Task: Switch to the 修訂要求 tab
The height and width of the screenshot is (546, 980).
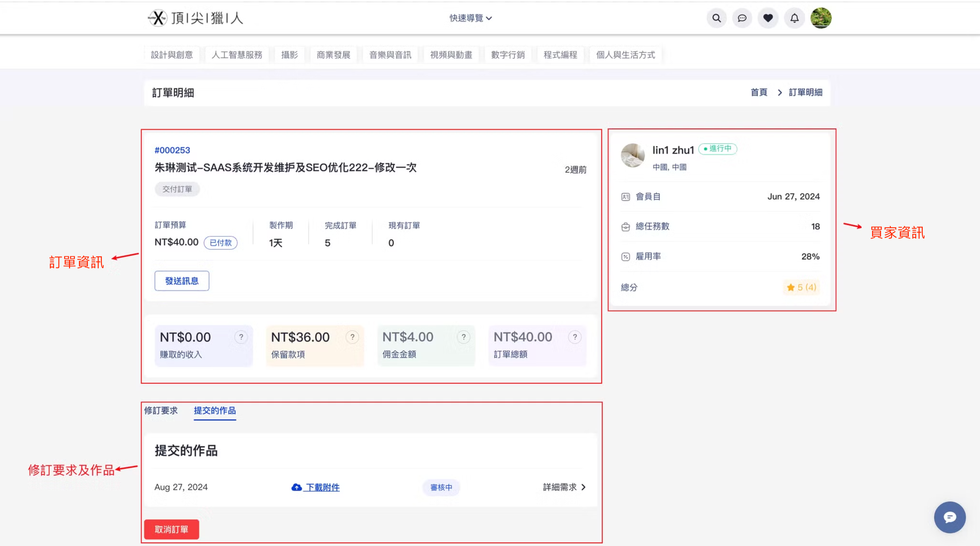Action: pyautogui.click(x=161, y=410)
